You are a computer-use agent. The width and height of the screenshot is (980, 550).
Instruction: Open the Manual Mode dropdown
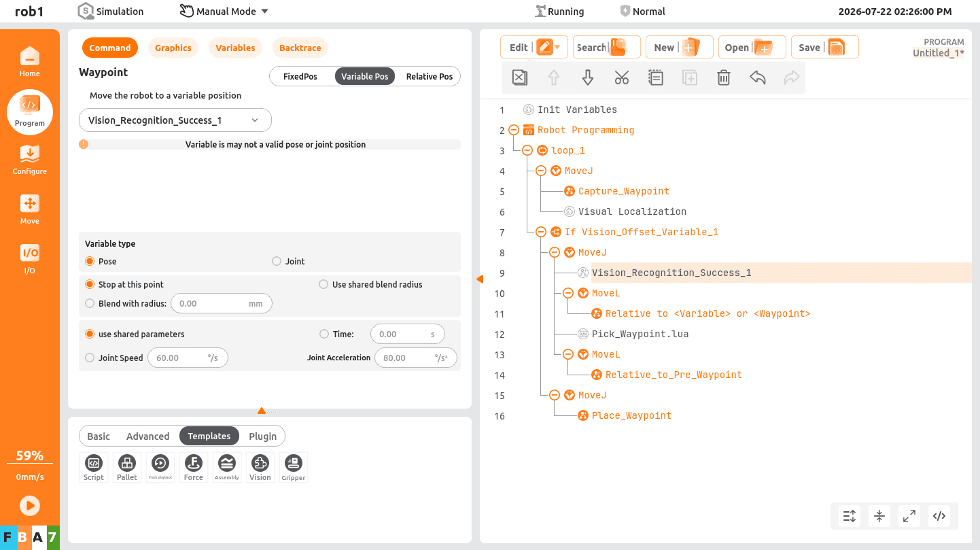tap(224, 12)
